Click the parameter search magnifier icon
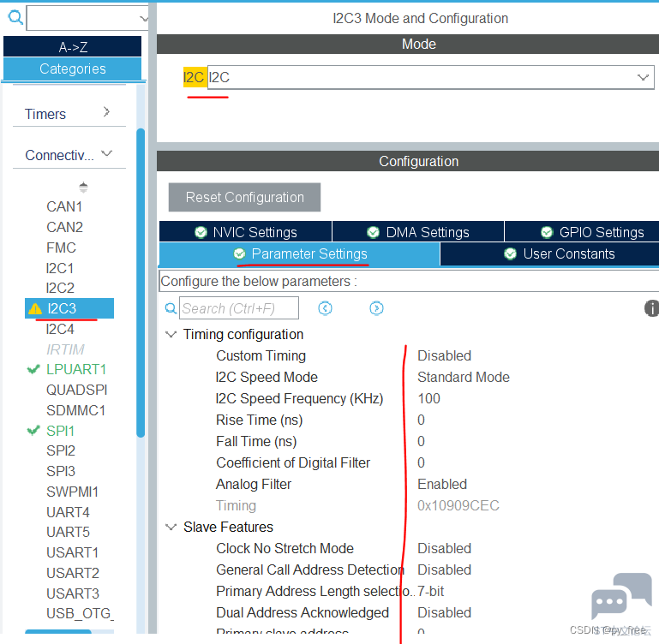This screenshot has width=659, height=644. coord(171,308)
